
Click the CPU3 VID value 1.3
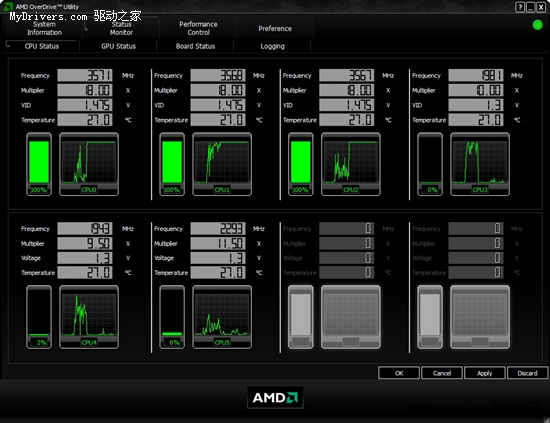click(x=476, y=105)
